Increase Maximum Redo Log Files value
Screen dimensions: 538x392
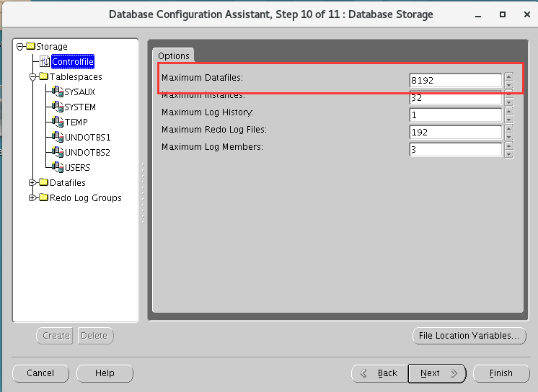coord(508,128)
